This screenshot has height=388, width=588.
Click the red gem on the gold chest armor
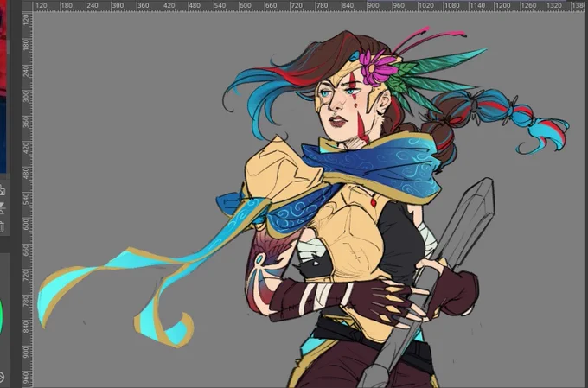tap(374, 203)
